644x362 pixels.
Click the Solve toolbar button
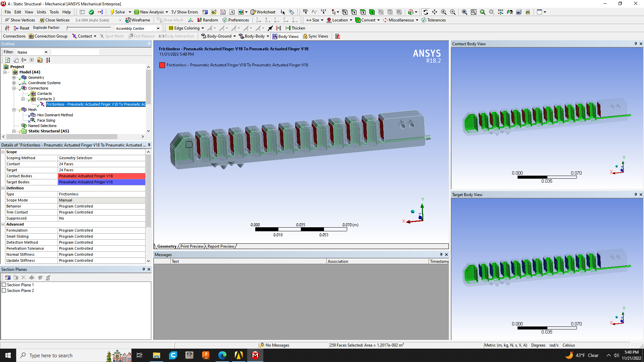117,12
